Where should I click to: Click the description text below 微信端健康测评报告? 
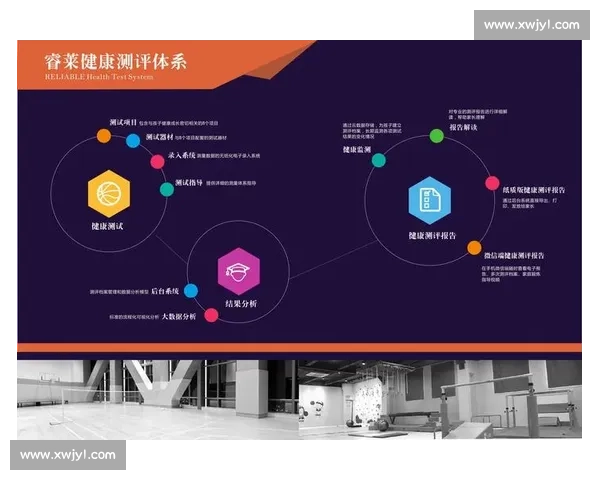click(511, 274)
